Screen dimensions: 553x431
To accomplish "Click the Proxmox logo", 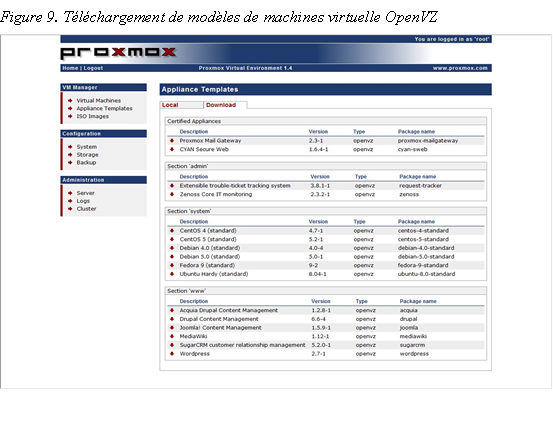I will (x=118, y=53).
